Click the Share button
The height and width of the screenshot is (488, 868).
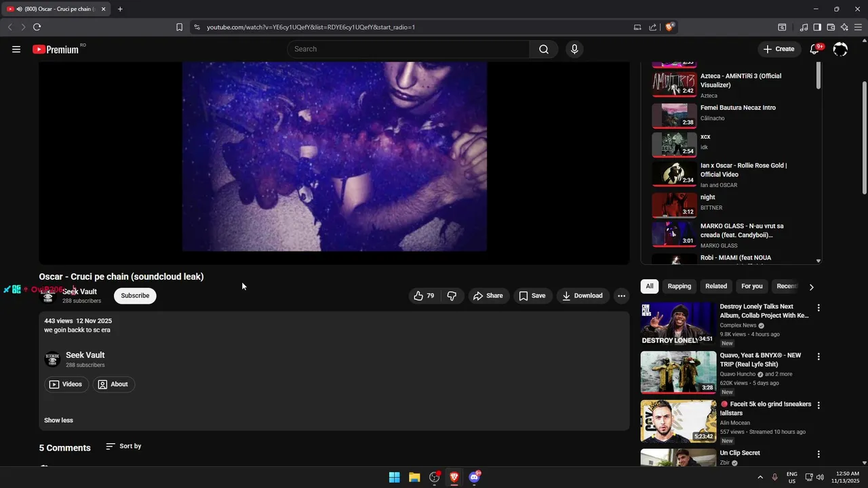488,296
